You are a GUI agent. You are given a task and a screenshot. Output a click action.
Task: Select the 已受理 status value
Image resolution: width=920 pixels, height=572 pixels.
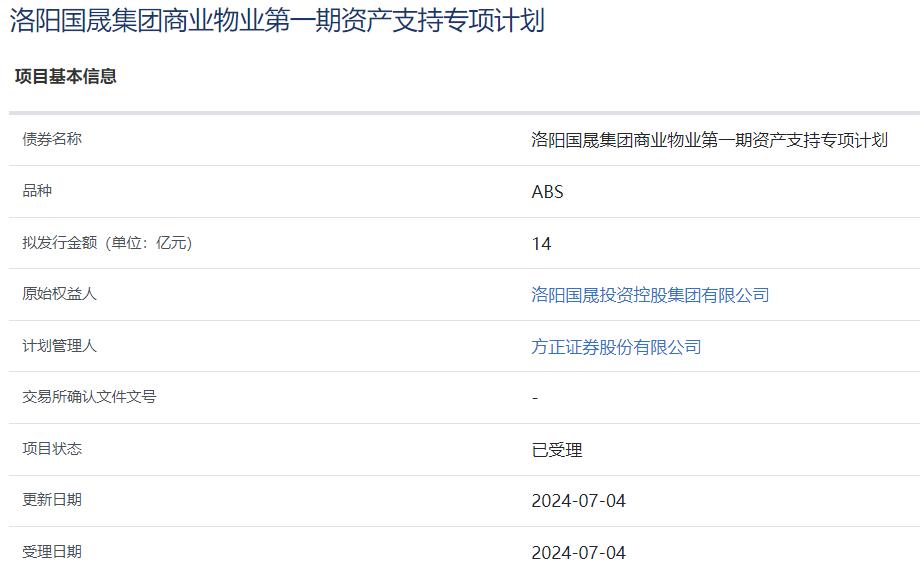pyautogui.click(x=557, y=450)
